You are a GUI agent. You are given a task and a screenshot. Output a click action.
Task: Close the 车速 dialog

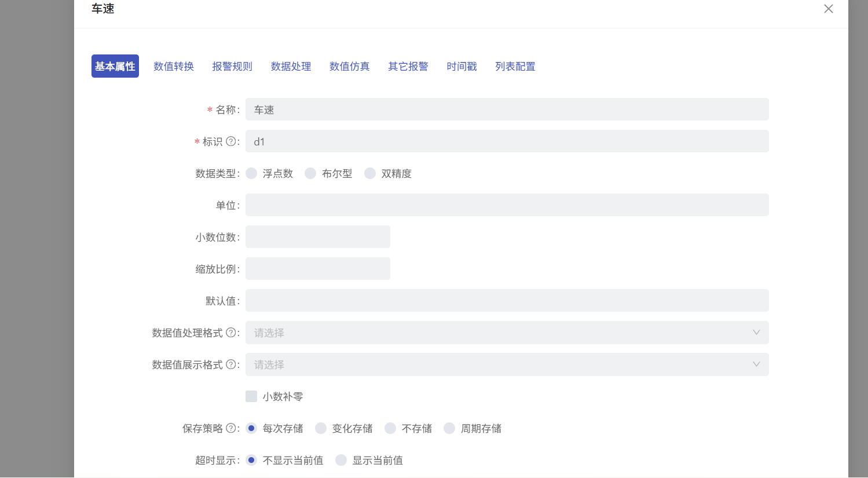click(x=828, y=9)
